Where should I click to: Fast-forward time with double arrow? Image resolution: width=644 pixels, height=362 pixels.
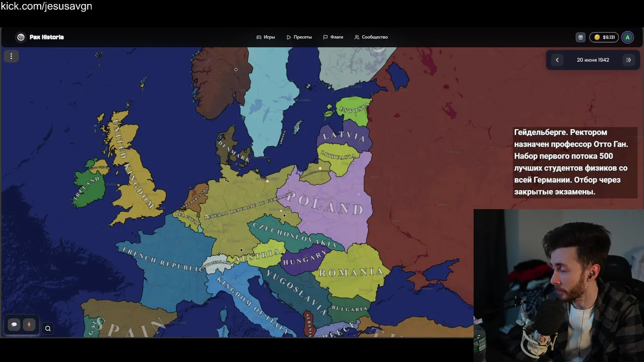[x=628, y=60]
